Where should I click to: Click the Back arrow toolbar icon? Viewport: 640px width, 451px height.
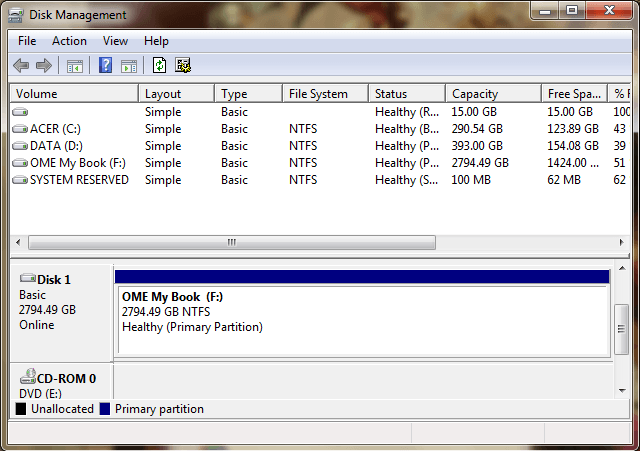tap(21, 66)
